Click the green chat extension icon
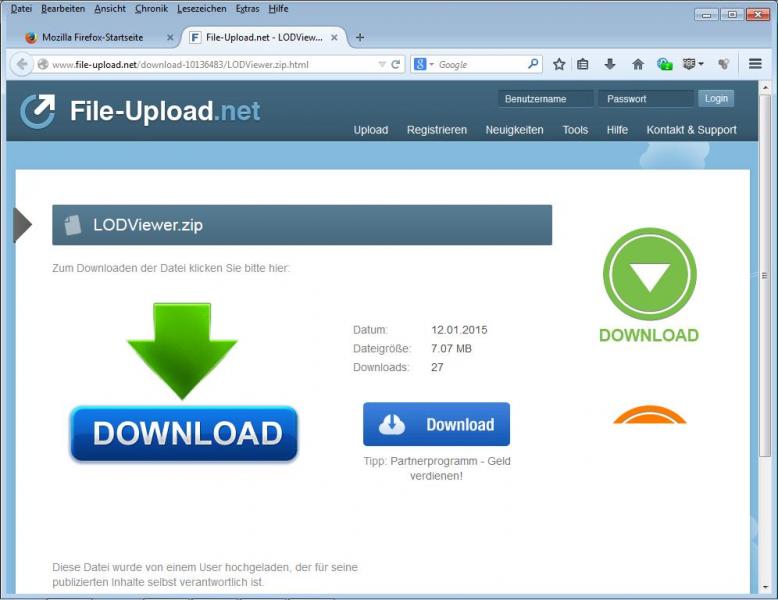Screen dimensions: 778x600 664,64
